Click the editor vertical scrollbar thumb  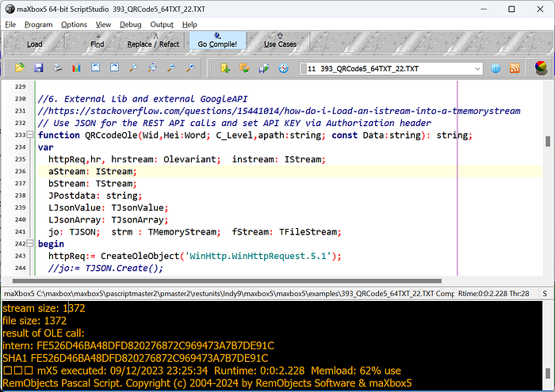(x=548, y=142)
